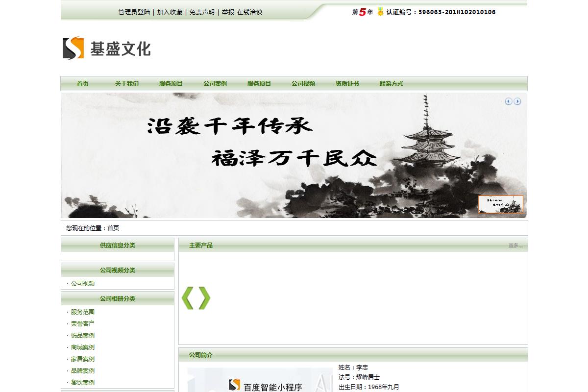
Task: Click the banner next arrow button
Action: click(x=517, y=101)
